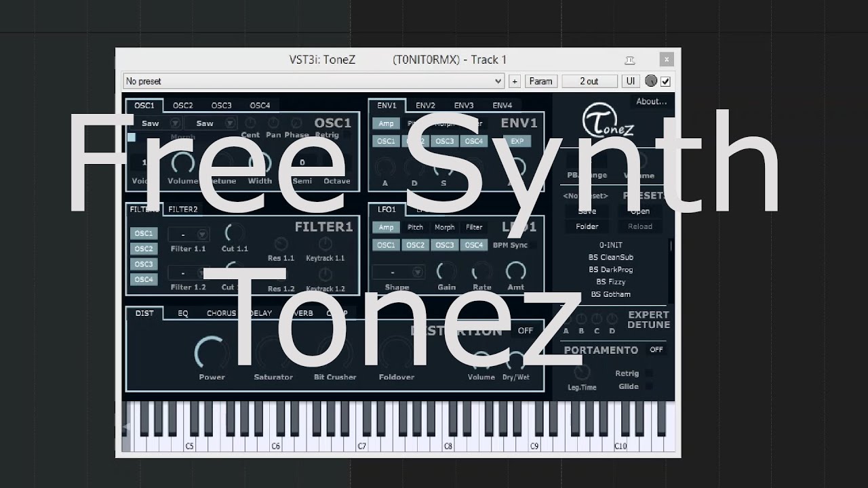Select the BS Gotham preset
This screenshot has height=488, width=868.
611,294
